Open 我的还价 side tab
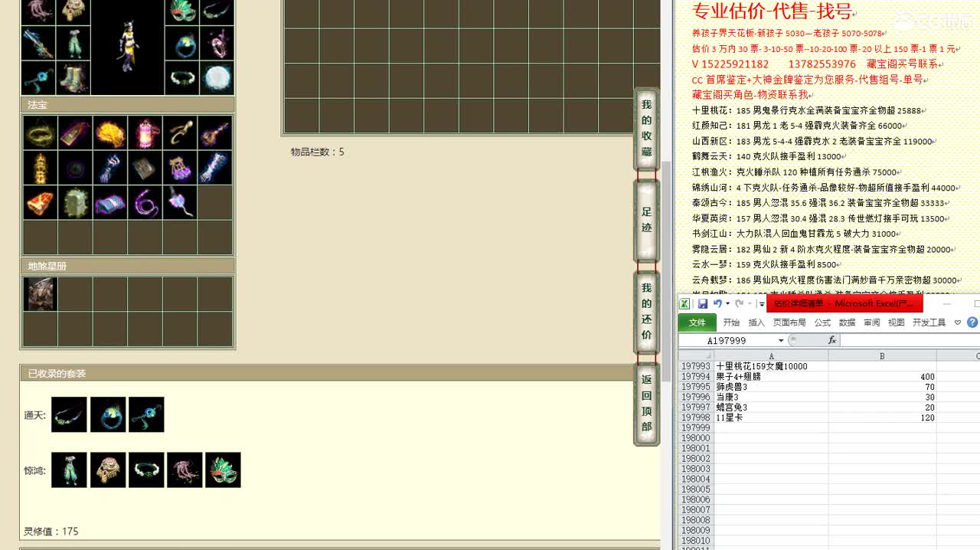The width and height of the screenshot is (980, 550). click(647, 312)
